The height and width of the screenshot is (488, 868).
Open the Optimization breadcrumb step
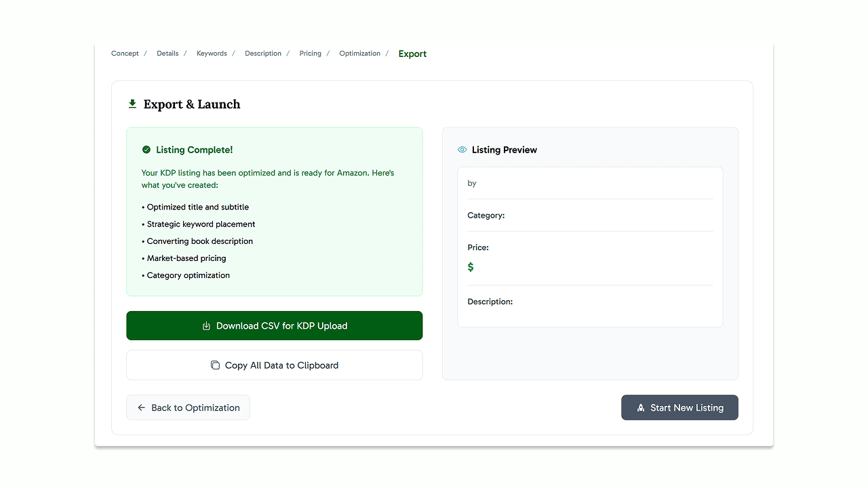coord(359,53)
